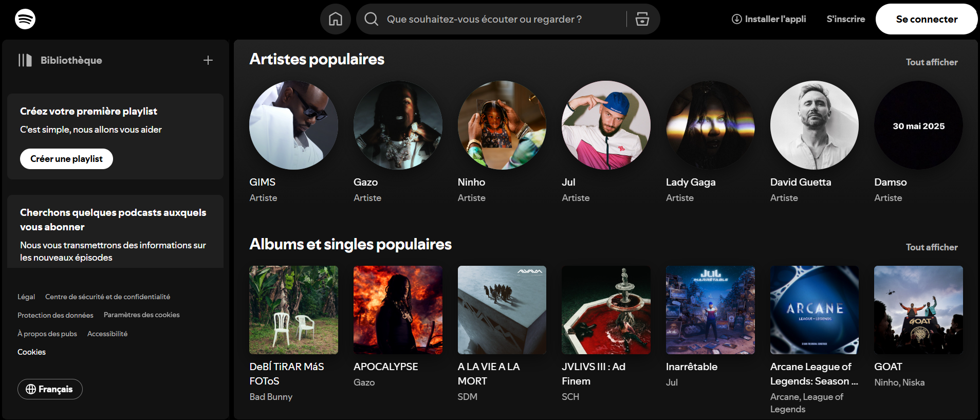Viewport: 980px width, 420px height.
Task: Click the plus icon to create a playlist
Action: click(208, 60)
